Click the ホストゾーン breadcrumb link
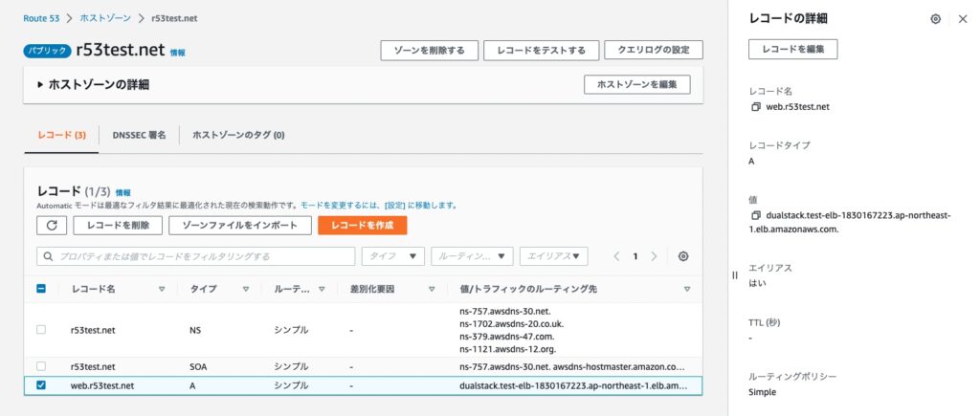The width and height of the screenshot is (980, 416). tap(105, 18)
